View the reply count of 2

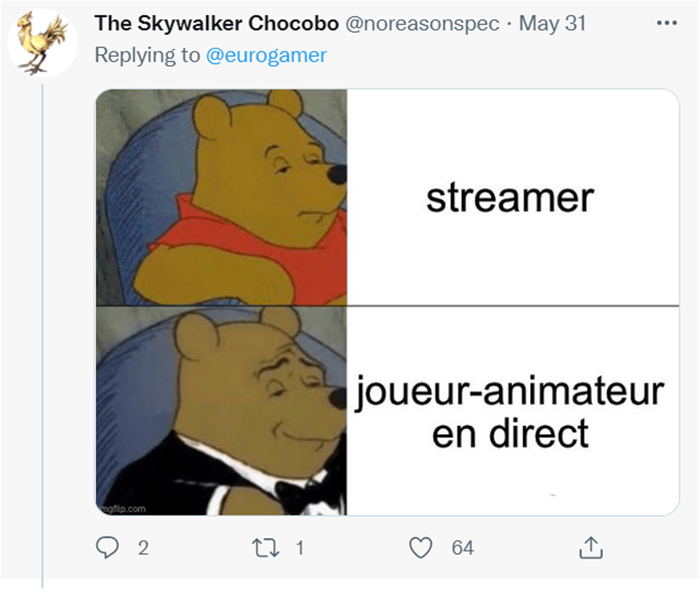[x=143, y=548]
